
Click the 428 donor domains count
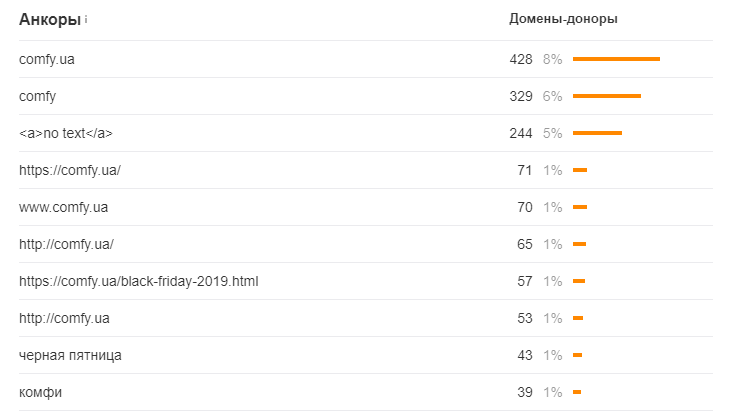pyautogui.click(x=520, y=59)
